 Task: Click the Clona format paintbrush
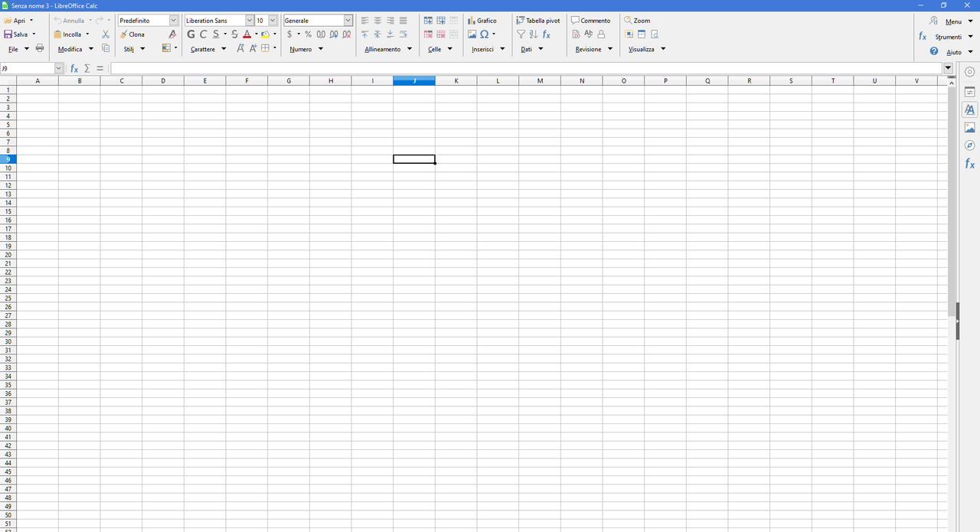(132, 34)
